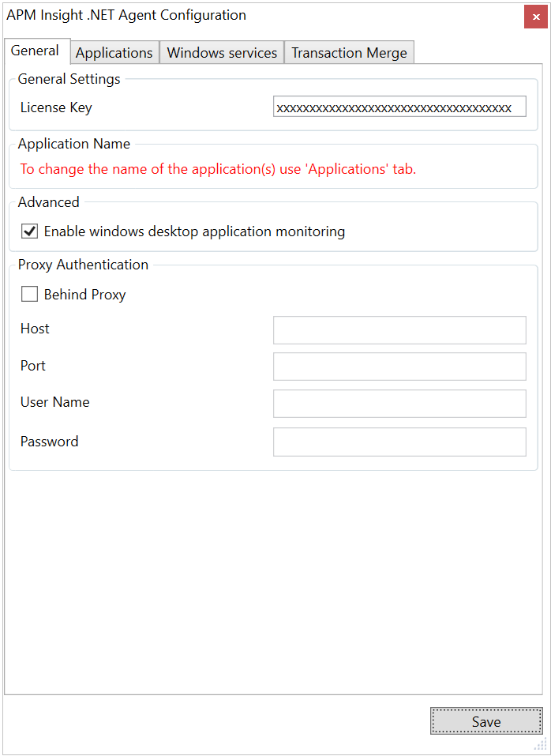Click inside the License Key field
551x756 pixels.
tap(399, 105)
